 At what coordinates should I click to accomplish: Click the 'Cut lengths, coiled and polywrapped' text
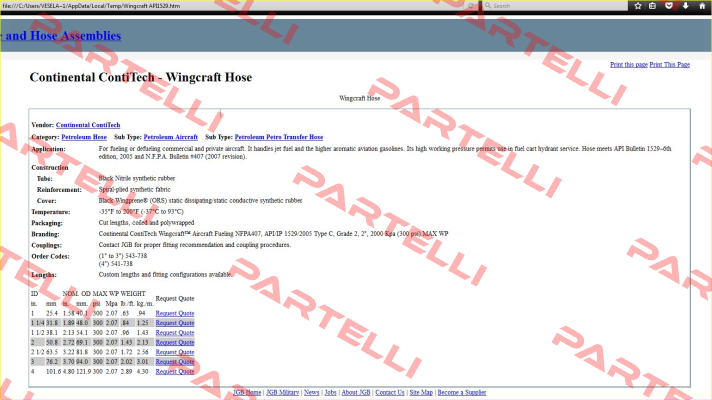[146, 222]
